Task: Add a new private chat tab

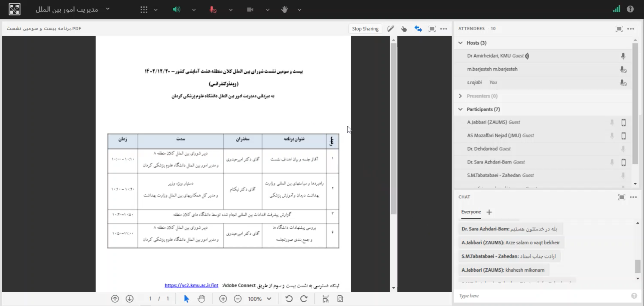Action: pyautogui.click(x=489, y=212)
